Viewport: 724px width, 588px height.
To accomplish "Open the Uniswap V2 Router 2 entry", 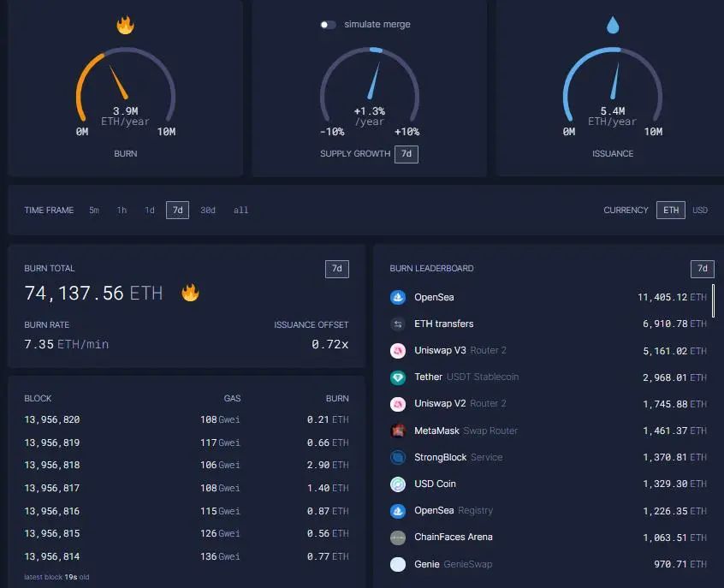I will 460,403.
